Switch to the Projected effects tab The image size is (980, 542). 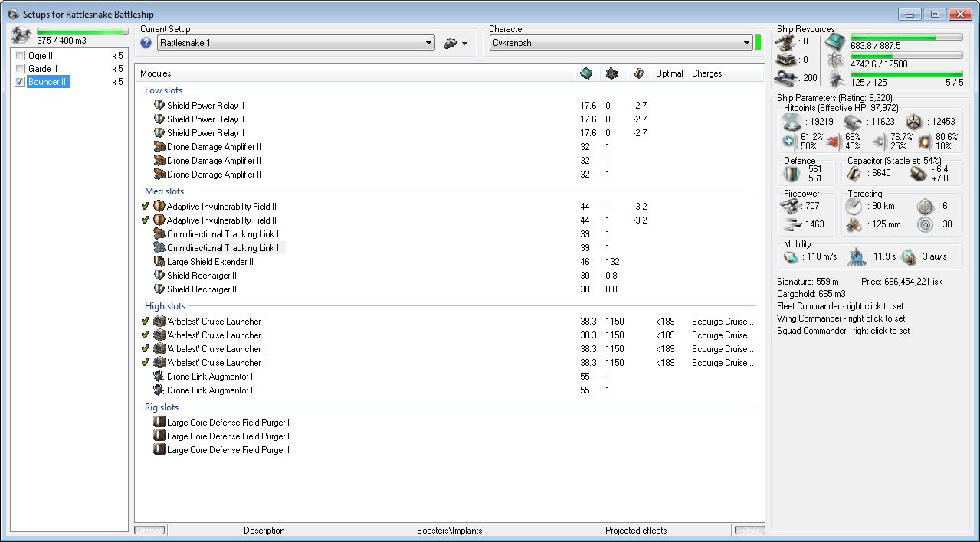pos(636,530)
